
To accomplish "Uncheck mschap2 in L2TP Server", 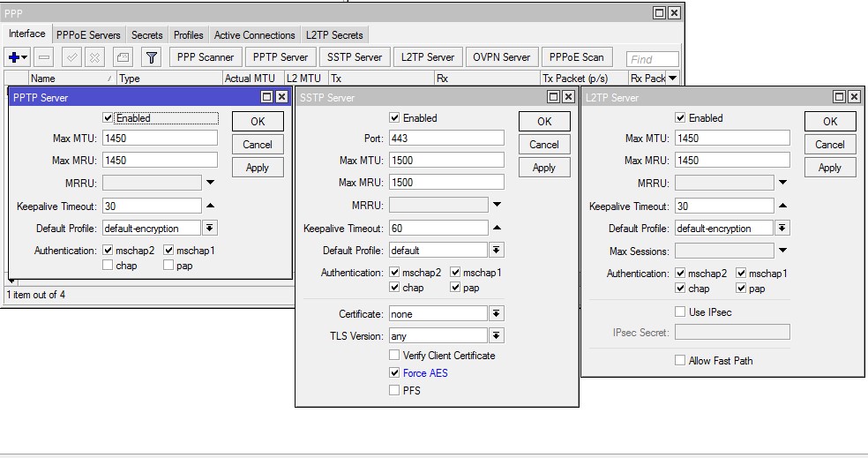I will tap(680, 273).
